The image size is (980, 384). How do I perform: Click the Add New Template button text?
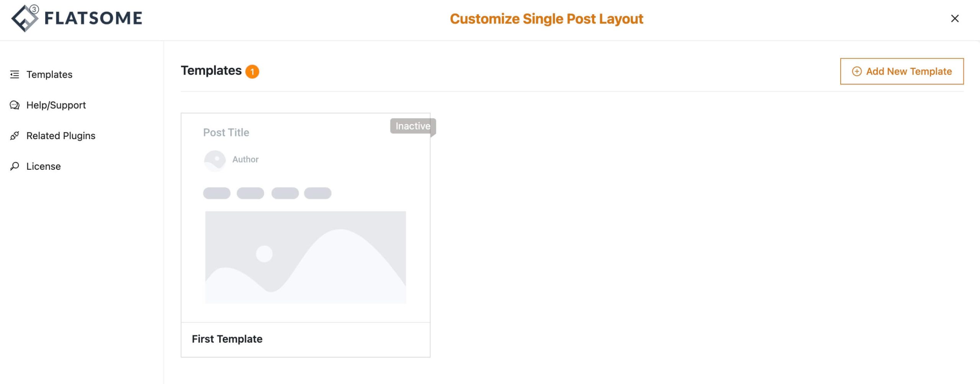[x=909, y=71]
